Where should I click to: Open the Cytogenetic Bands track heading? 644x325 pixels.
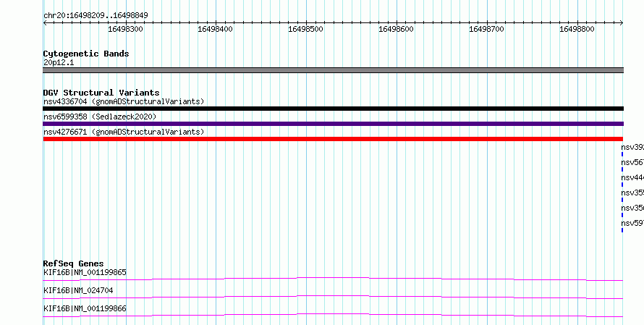pyautogui.click(x=86, y=54)
